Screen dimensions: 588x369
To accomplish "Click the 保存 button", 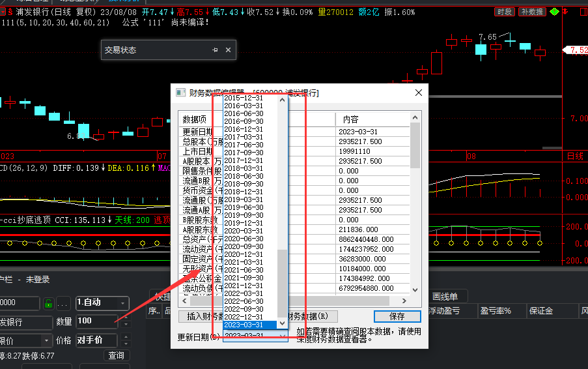I will click(397, 316).
